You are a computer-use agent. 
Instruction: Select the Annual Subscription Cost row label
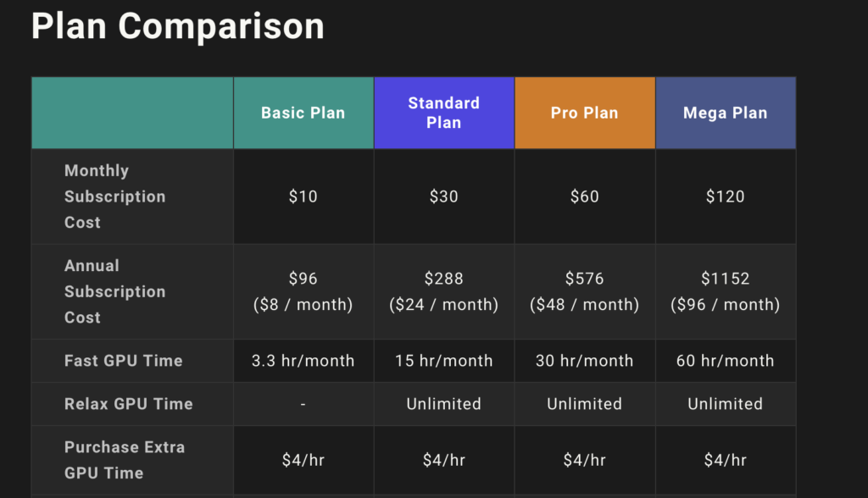click(x=115, y=291)
